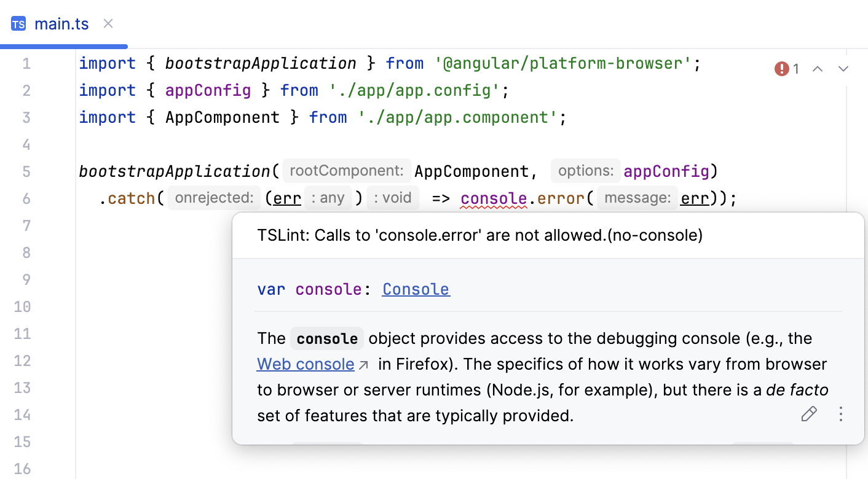Click the onrejected: parameter hint chip
The height and width of the screenshot is (479, 868).
pyautogui.click(x=214, y=198)
